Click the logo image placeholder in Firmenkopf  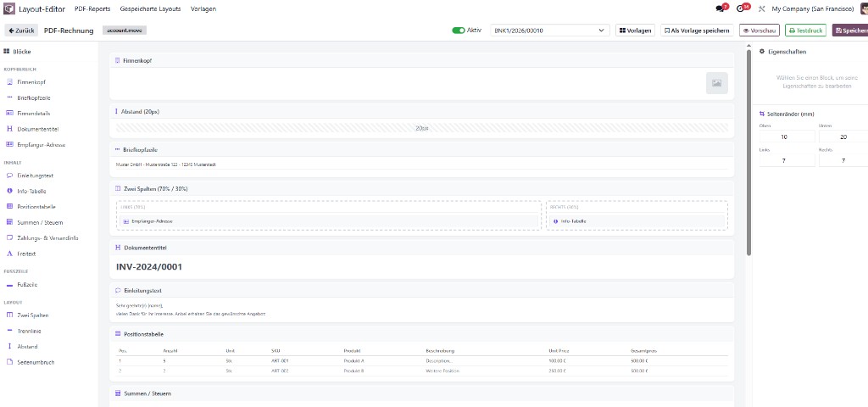716,83
